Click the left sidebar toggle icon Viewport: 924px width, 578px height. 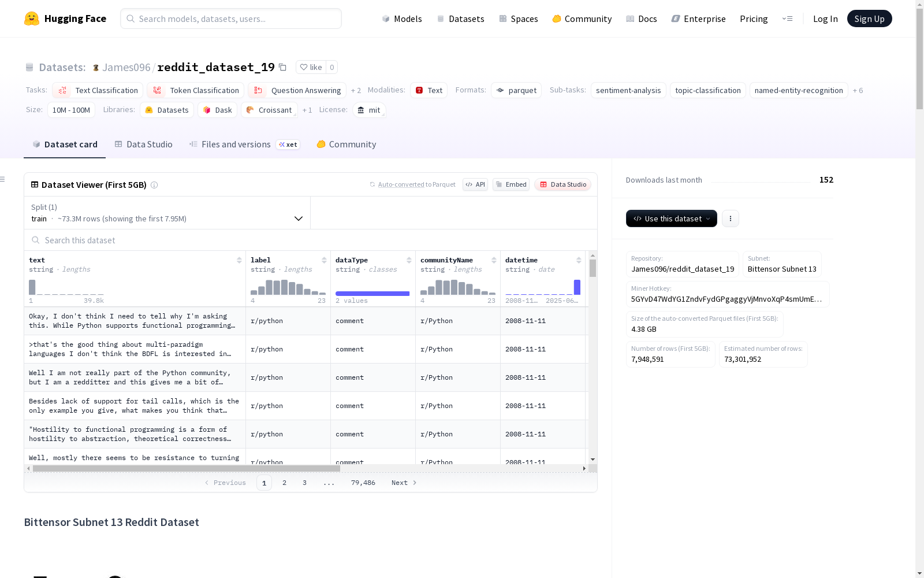(x=3, y=179)
